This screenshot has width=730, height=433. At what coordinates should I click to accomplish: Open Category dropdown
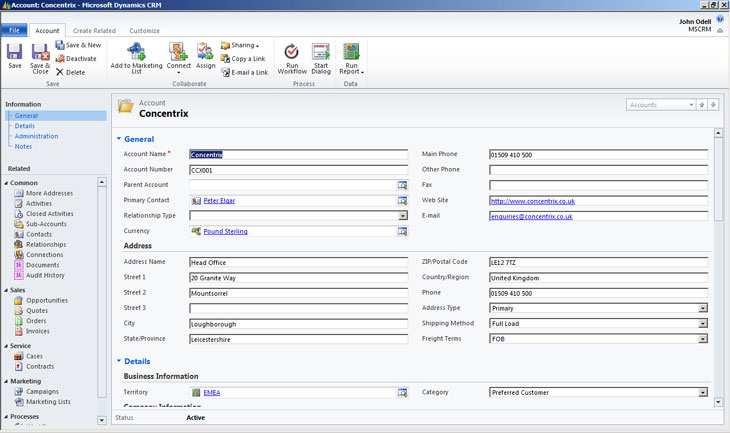(703, 393)
